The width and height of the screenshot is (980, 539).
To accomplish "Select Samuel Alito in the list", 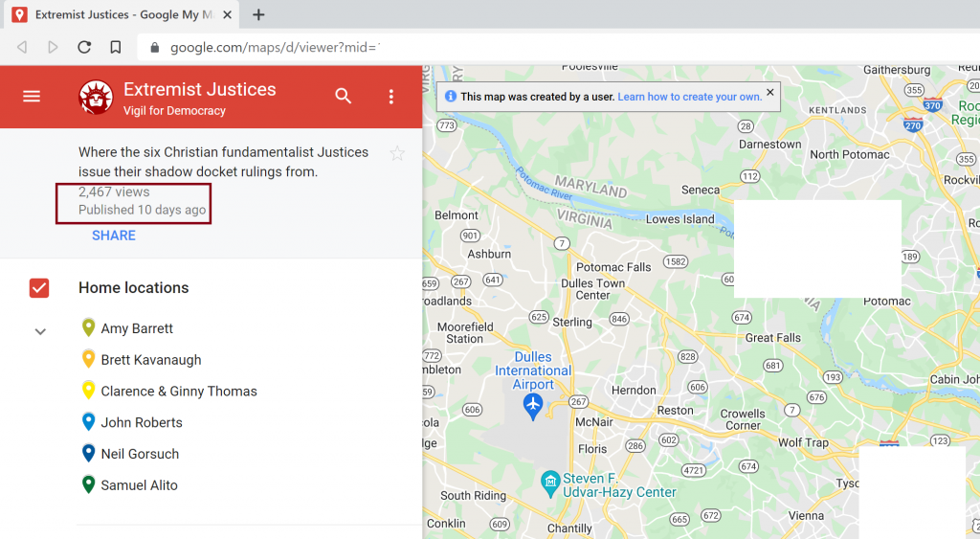I will pos(140,485).
